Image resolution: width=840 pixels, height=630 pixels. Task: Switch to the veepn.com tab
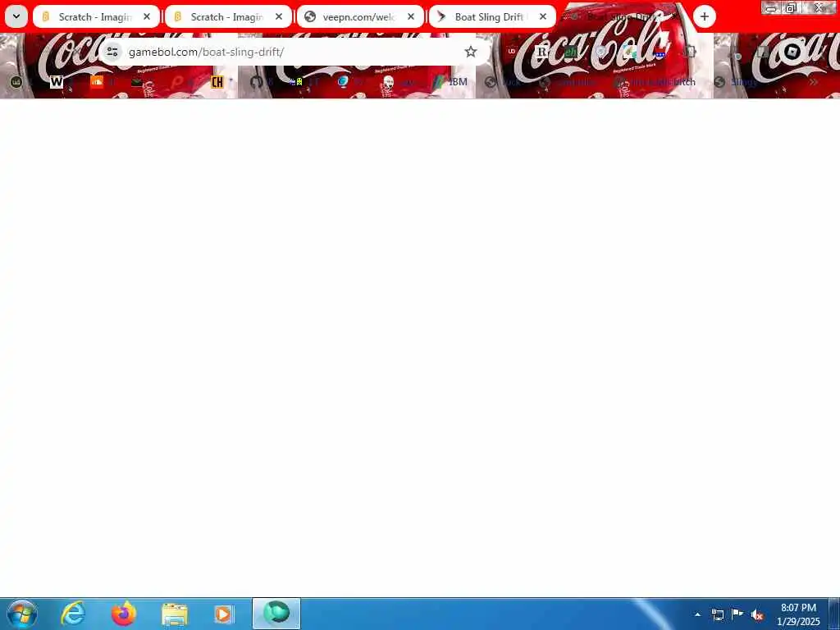[x=360, y=16]
